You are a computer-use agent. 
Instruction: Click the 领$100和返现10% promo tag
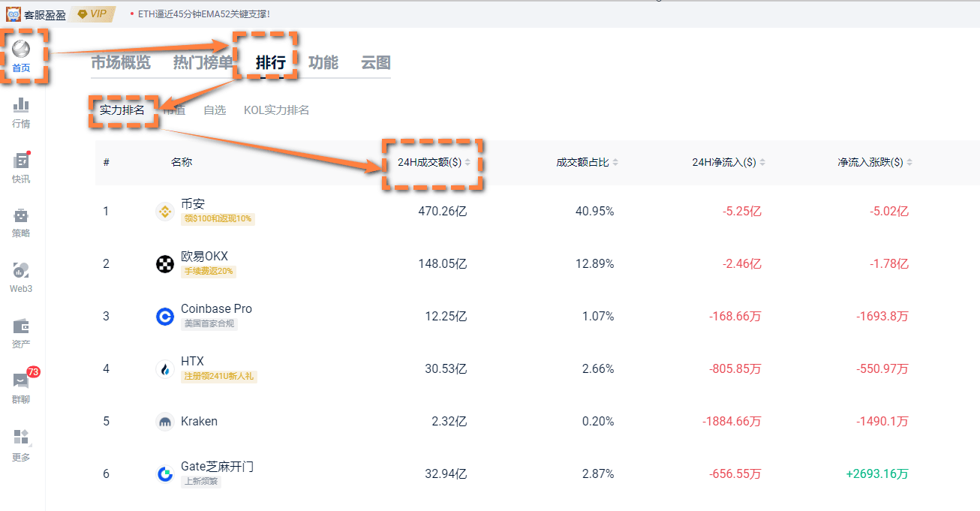(x=218, y=219)
